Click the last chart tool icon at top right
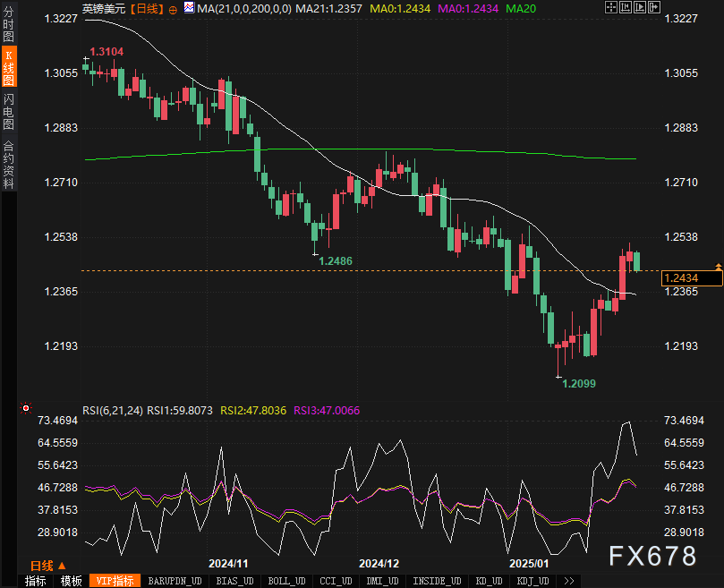Image resolution: width=724 pixels, height=588 pixels. [x=654, y=8]
